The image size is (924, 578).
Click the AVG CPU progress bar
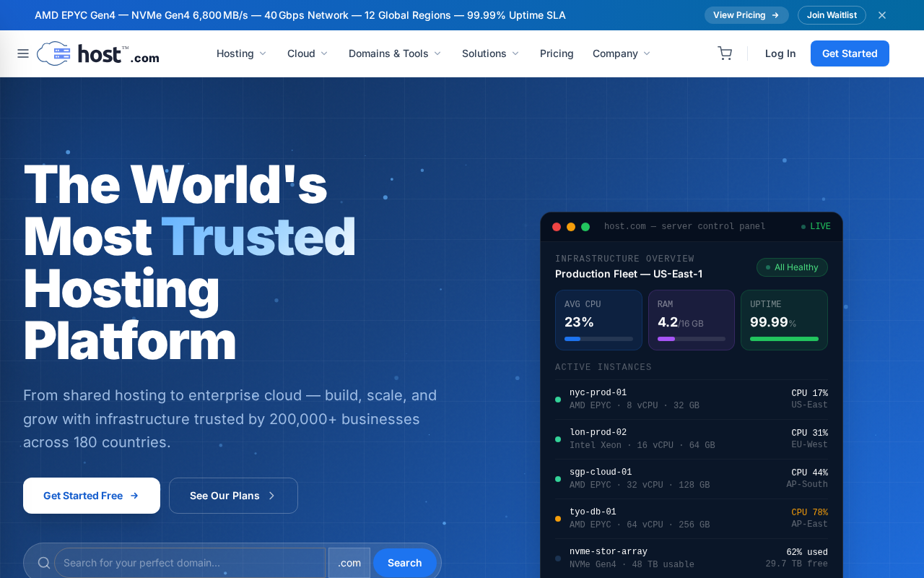598,339
